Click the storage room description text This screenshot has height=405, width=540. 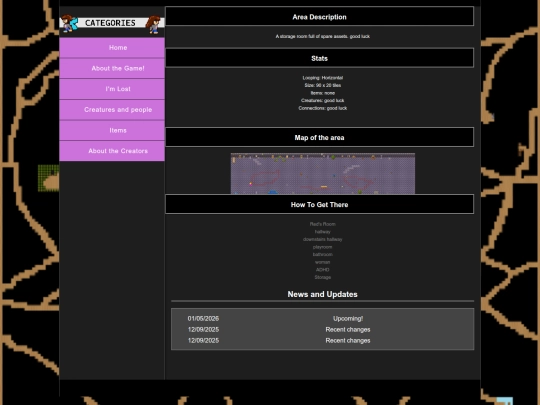(323, 36)
